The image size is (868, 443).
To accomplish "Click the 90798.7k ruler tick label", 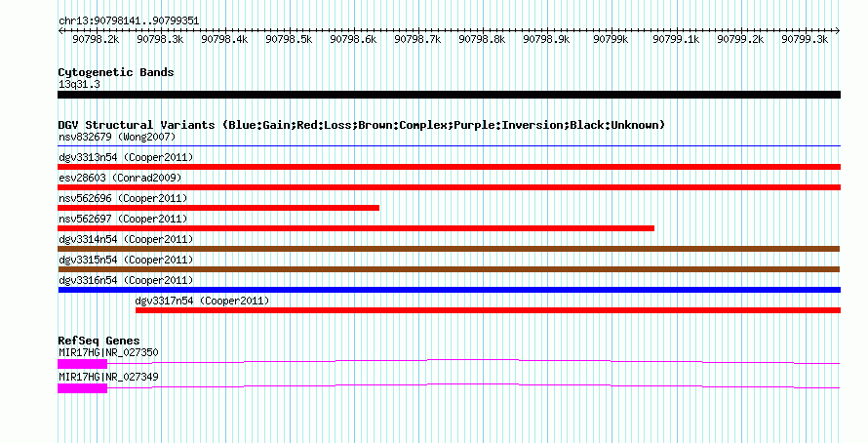I will click(417, 39).
